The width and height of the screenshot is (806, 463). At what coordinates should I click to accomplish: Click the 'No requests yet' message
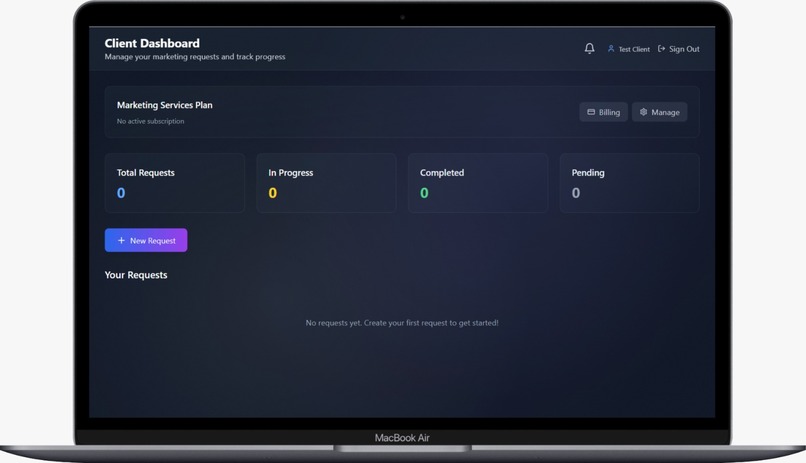[x=402, y=323]
